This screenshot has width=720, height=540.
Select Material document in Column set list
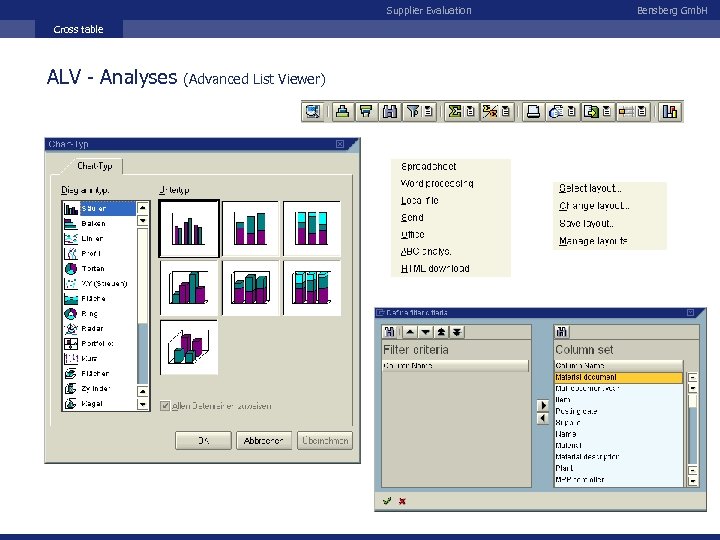(619, 377)
